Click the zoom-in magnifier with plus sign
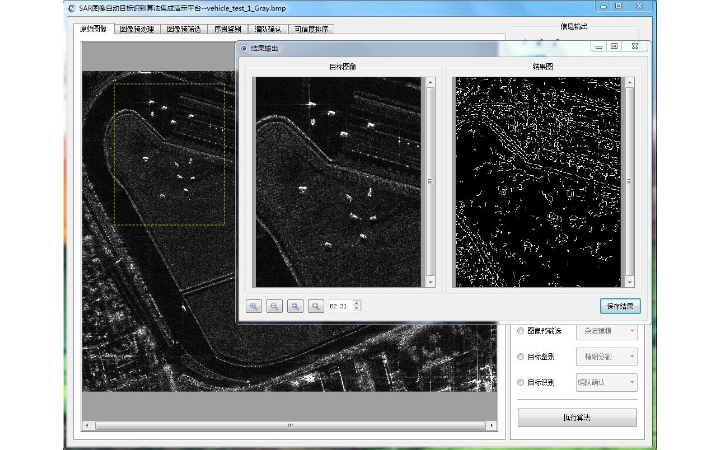720x450 pixels. point(253,306)
